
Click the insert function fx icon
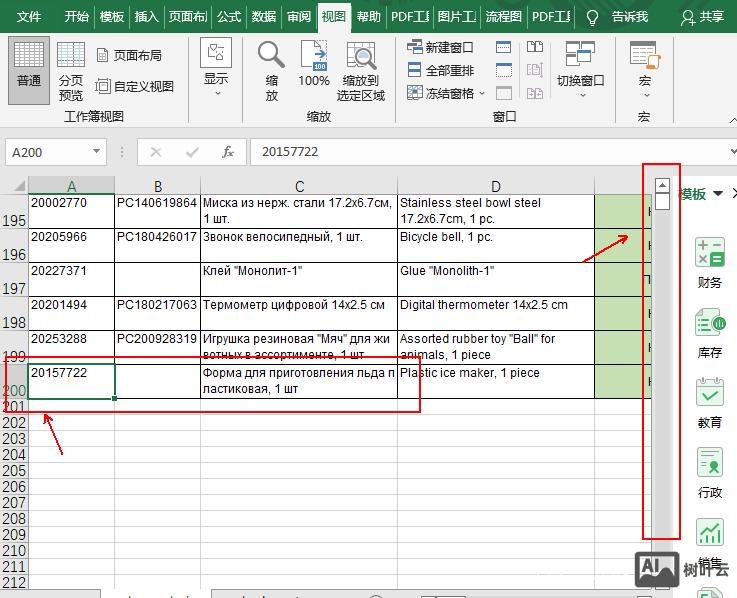click(x=228, y=152)
